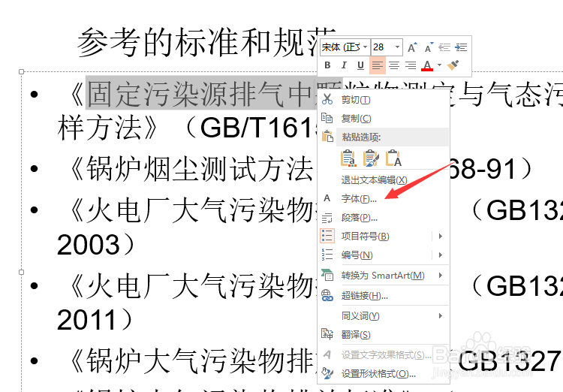563x392 pixels.
Task: Decrease list indent level icon
Action: tap(444, 47)
